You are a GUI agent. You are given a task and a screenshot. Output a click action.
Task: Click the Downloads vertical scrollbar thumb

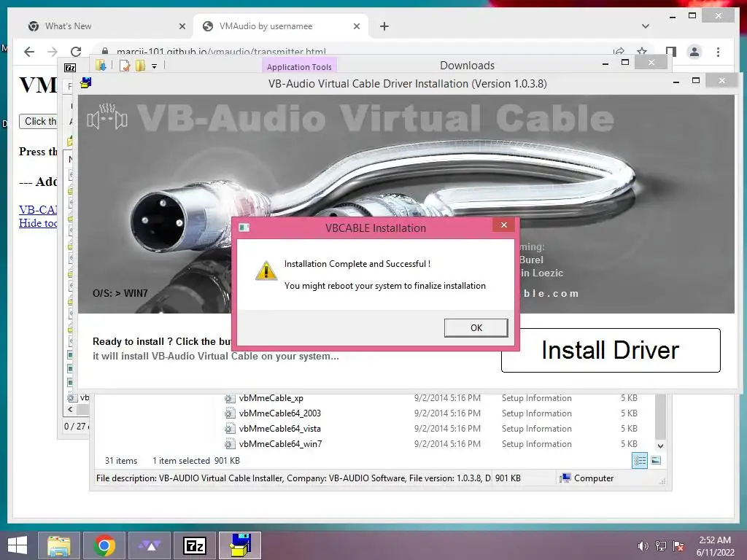pos(660,416)
